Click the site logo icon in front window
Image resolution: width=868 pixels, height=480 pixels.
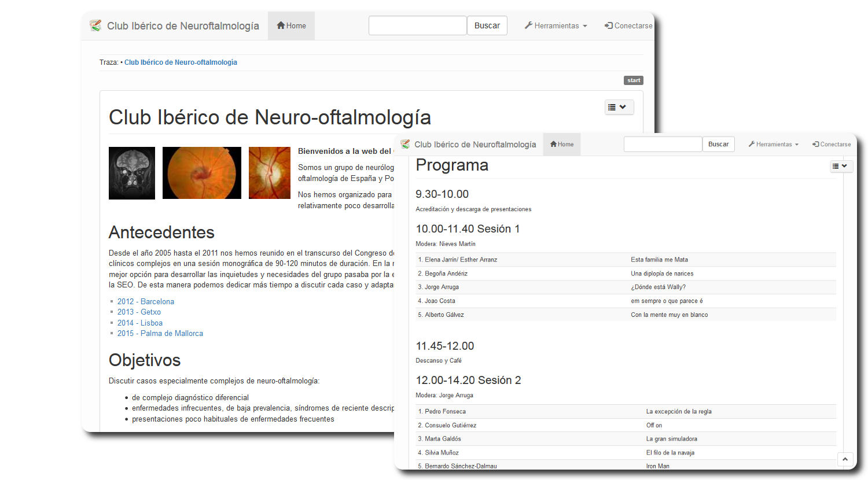pyautogui.click(x=405, y=145)
